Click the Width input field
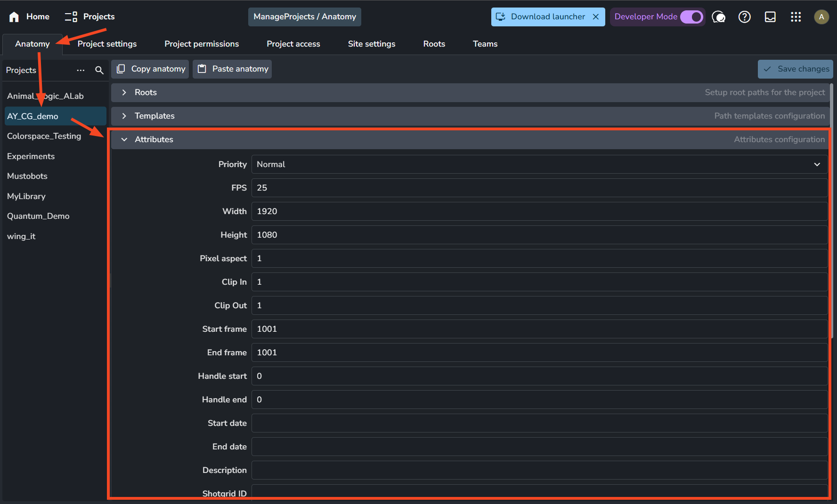The height and width of the screenshot is (504, 837). point(539,211)
